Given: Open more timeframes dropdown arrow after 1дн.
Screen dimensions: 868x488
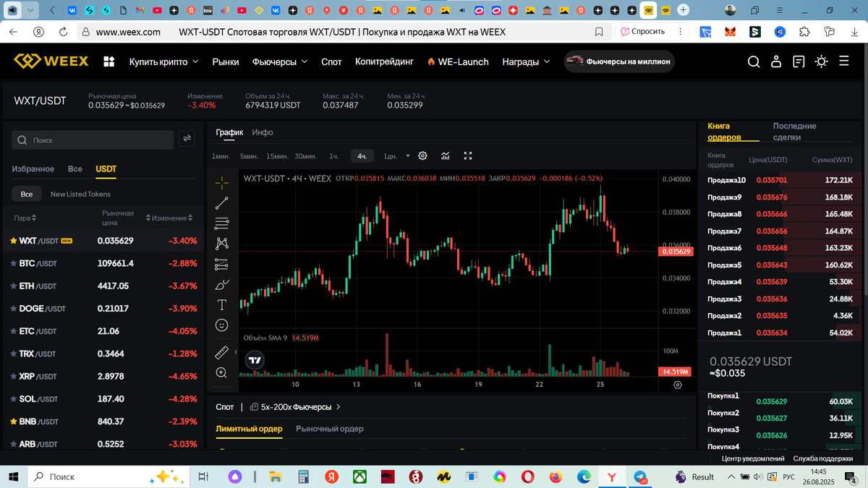Looking at the screenshot, I should point(408,155).
